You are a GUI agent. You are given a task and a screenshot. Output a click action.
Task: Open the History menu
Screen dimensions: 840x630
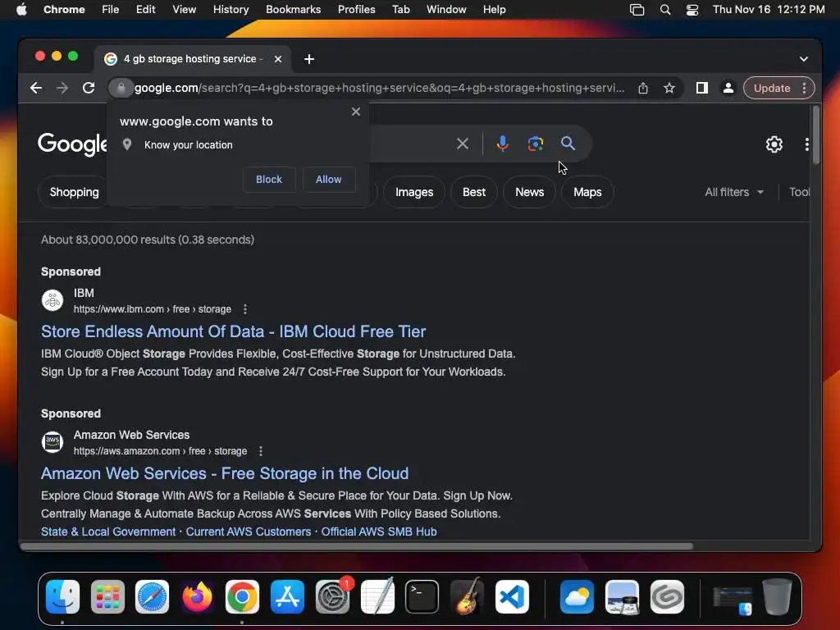coord(231,10)
